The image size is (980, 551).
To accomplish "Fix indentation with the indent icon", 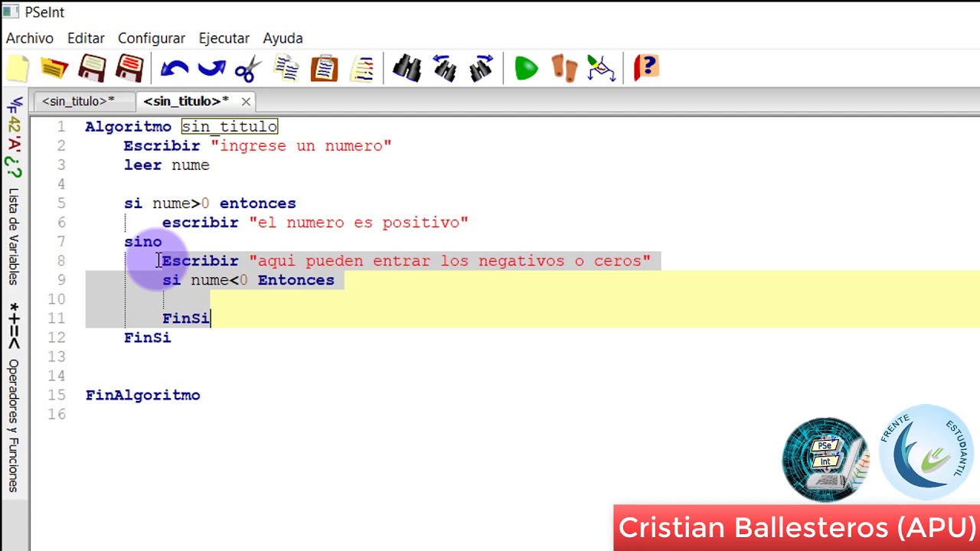I will (362, 68).
